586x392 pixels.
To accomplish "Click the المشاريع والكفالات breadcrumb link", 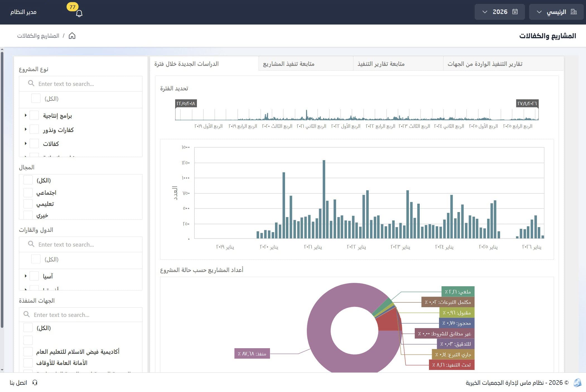I will 38,36.
